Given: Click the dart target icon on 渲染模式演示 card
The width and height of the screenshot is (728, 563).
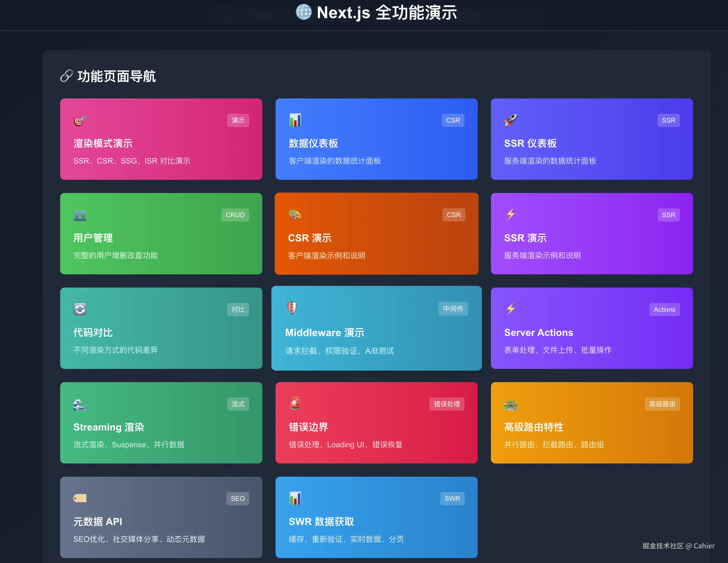Looking at the screenshot, I should click(x=80, y=120).
